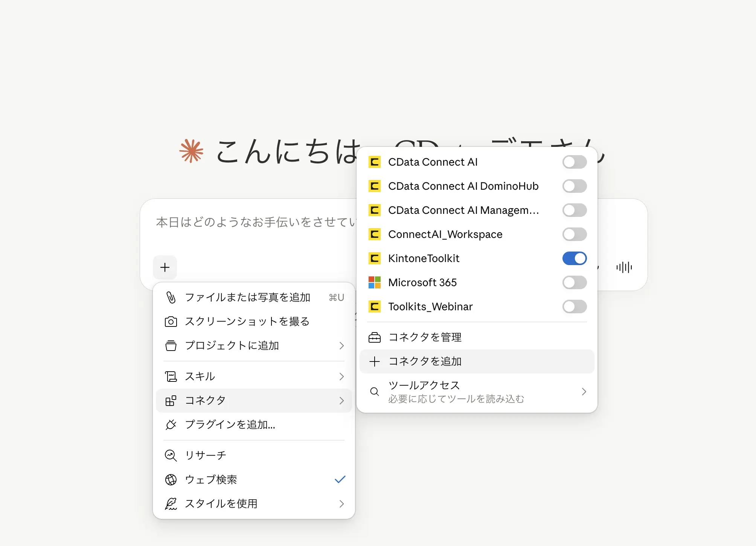Click the リサーチ magnifier icon

pos(171,455)
